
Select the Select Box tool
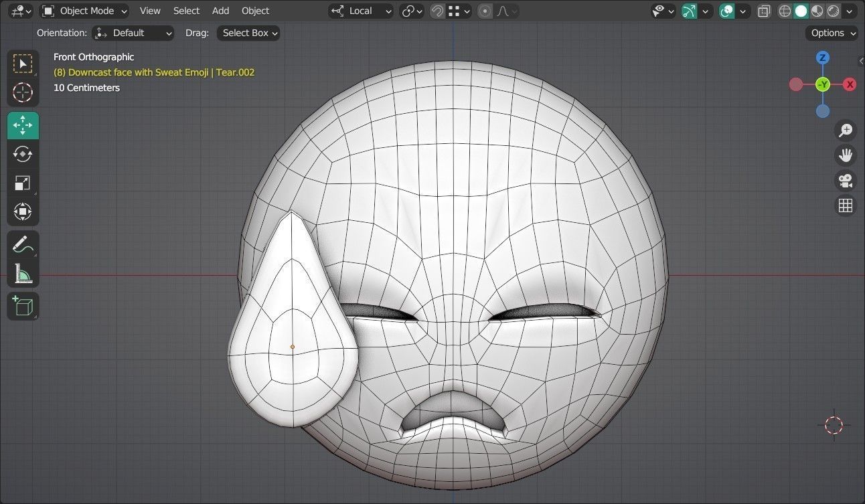point(23,64)
